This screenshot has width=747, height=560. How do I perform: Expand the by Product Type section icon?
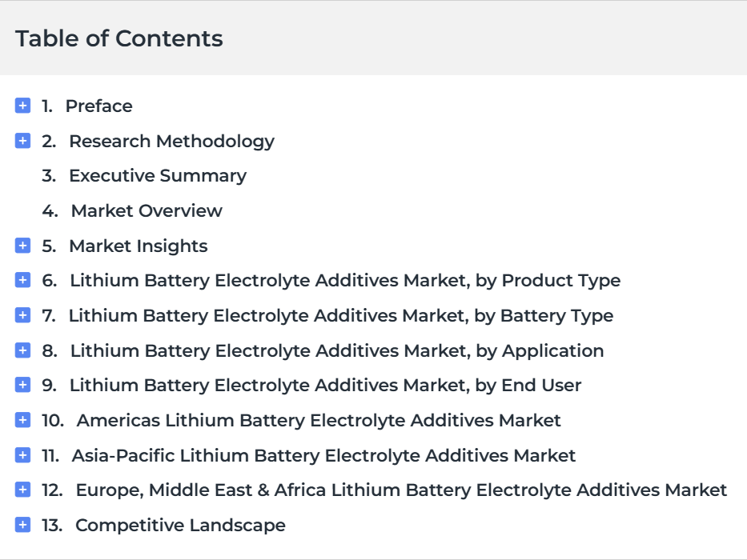(22, 280)
